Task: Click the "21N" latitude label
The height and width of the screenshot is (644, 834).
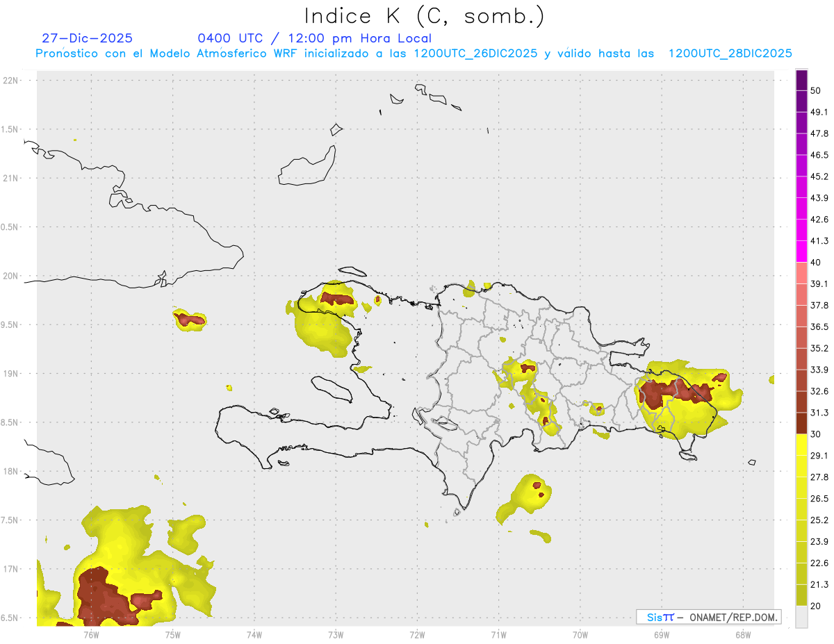Action: 12,179
